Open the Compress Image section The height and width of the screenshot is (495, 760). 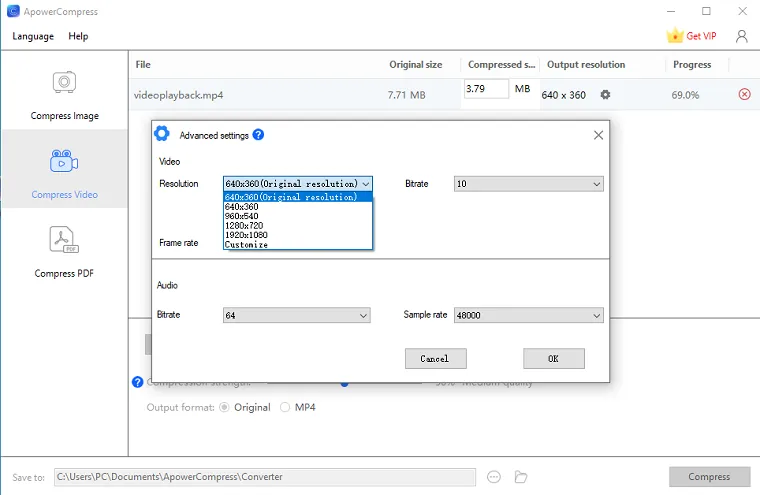point(64,95)
